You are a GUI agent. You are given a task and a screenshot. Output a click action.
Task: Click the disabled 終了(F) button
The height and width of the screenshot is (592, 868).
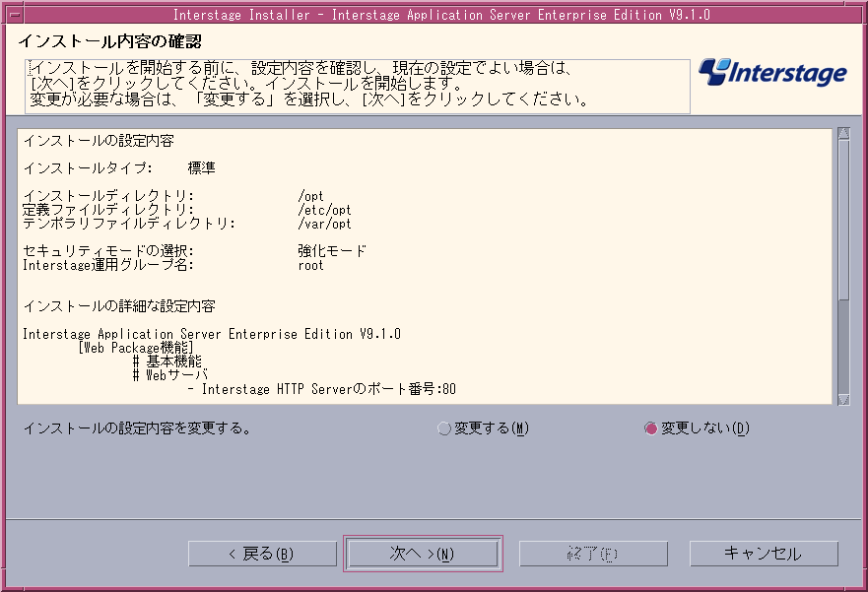(593, 554)
